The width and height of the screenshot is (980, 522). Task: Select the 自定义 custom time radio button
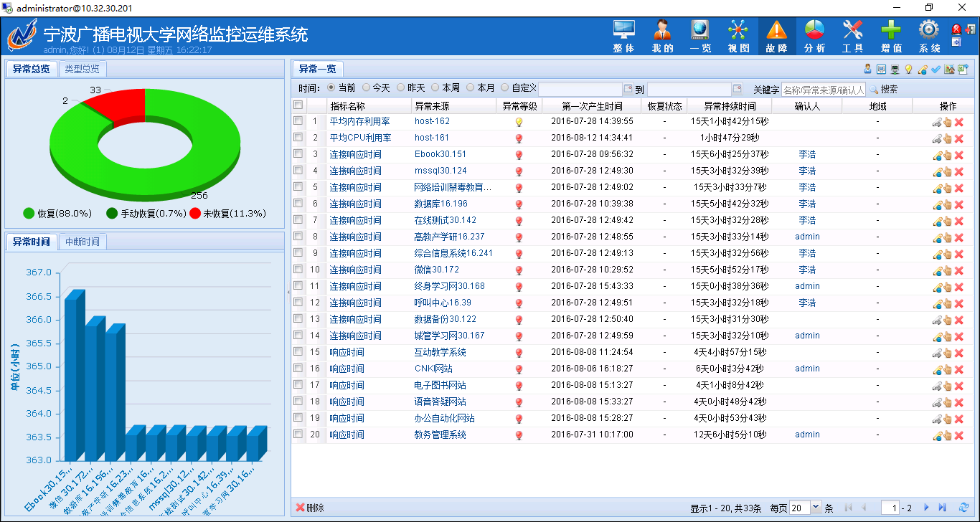coord(505,87)
